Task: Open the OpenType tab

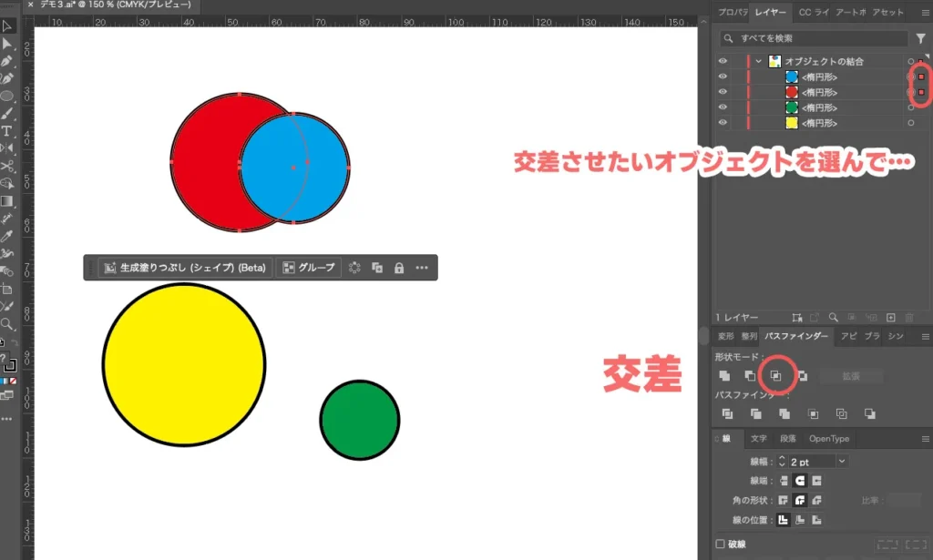Action: coord(828,439)
